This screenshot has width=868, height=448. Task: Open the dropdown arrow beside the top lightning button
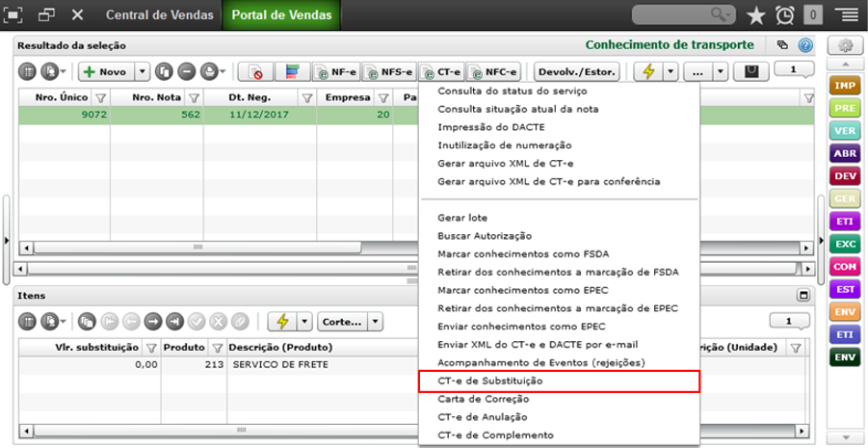671,71
